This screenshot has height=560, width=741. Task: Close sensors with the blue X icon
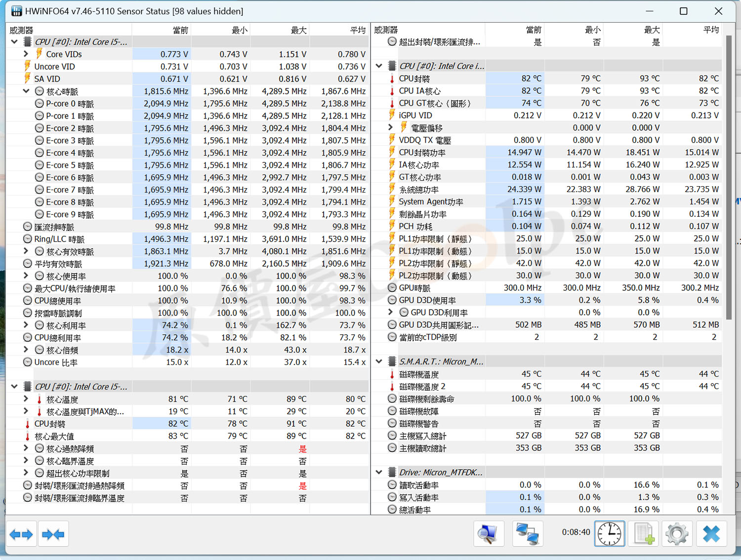711,534
